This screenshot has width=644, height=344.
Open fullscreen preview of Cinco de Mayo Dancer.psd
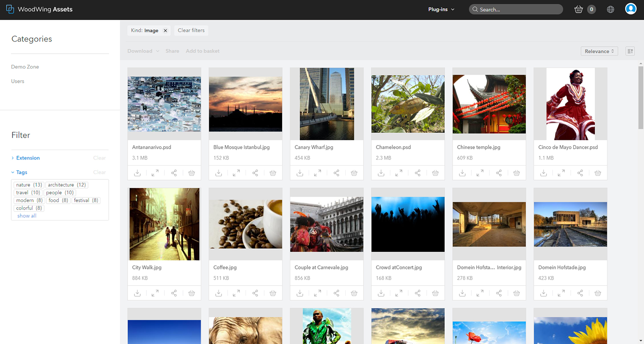(x=561, y=173)
